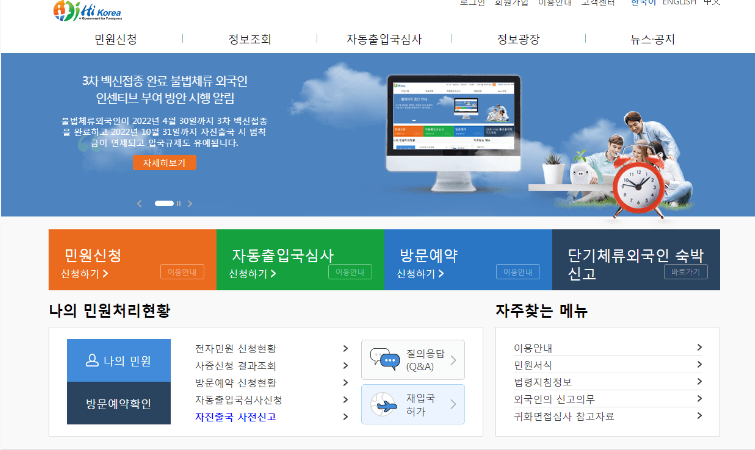Click the orange 자세히보기 button

[x=165, y=163]
